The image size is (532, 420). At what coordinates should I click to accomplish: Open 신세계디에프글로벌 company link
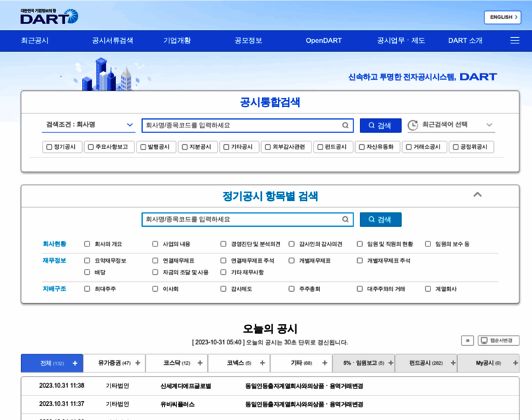point(185,386)
